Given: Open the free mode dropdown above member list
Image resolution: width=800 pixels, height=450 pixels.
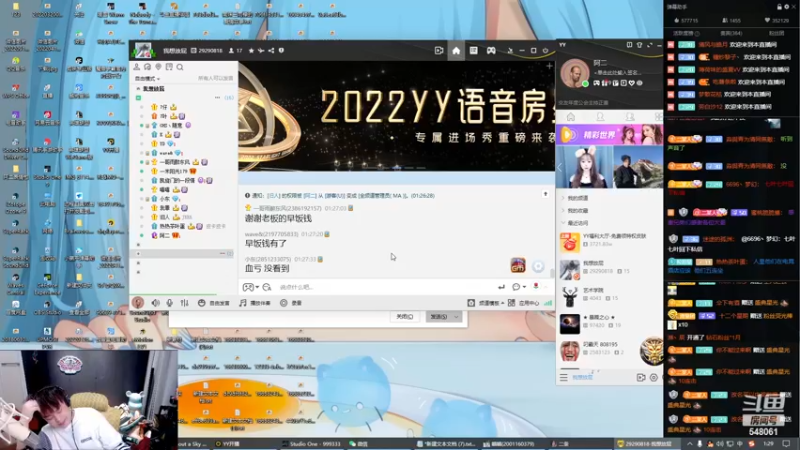Looking at the screenshot, I should coord(147,79).
